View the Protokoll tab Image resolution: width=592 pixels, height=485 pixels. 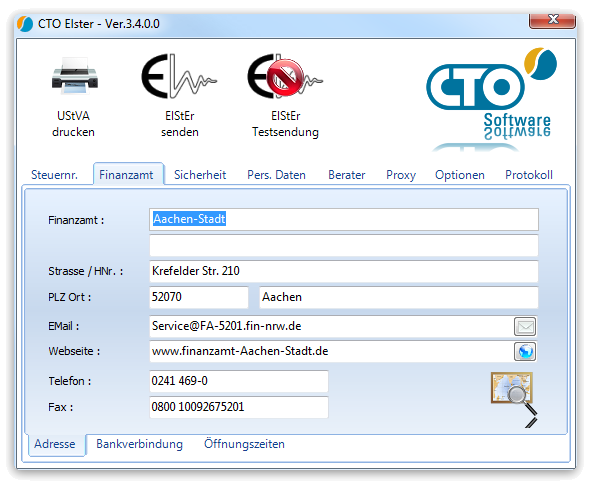(x=529, y=175)
